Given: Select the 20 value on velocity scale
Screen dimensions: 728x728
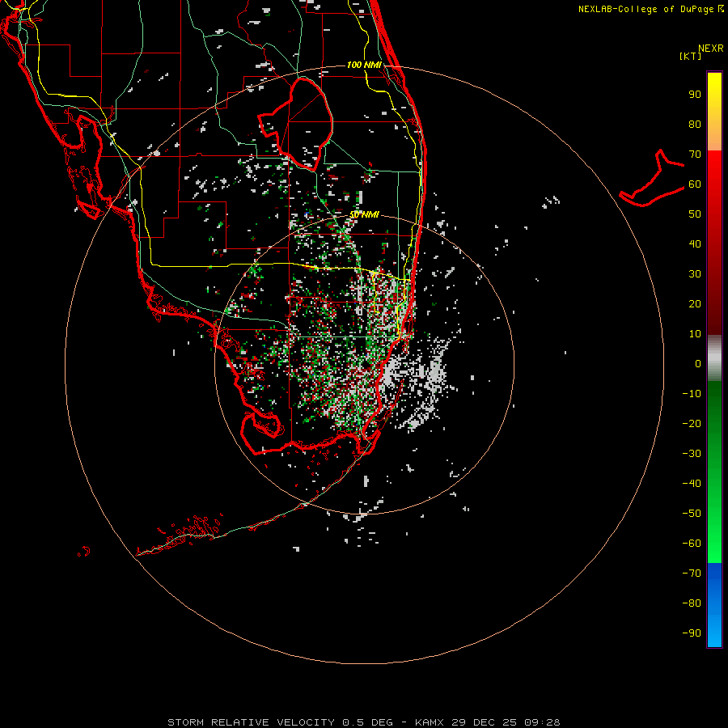Looking at the screenshot, I should pos(695,304).
